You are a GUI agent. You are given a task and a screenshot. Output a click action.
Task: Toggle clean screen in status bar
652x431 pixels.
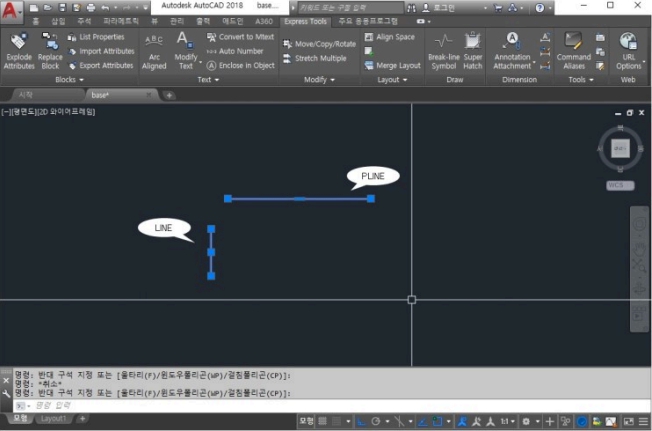[x=629, y=421]
